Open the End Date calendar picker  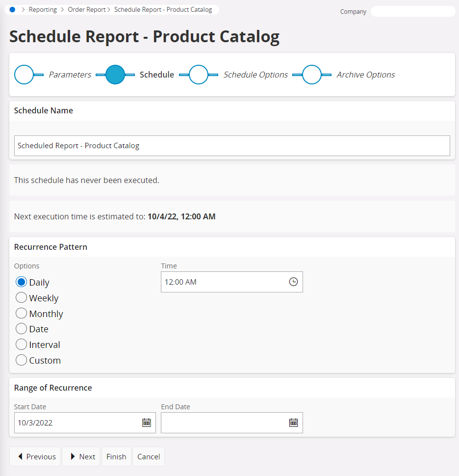pos(293,423)
